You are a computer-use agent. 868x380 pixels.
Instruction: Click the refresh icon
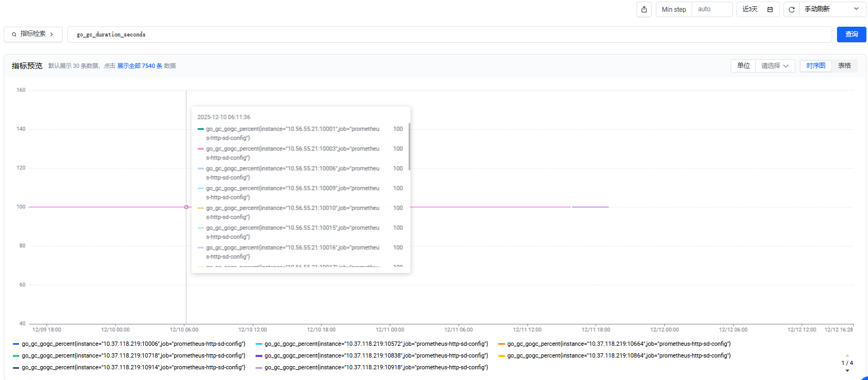[792, 10]
